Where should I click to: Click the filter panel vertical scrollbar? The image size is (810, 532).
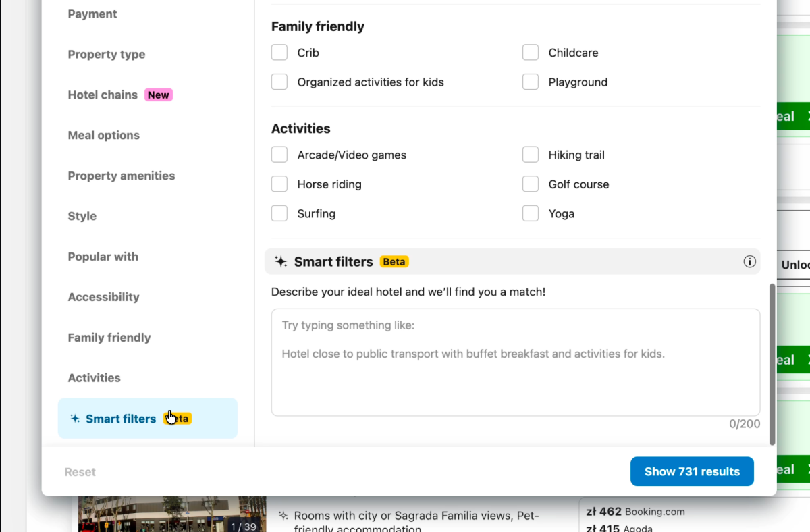[772, 365]
